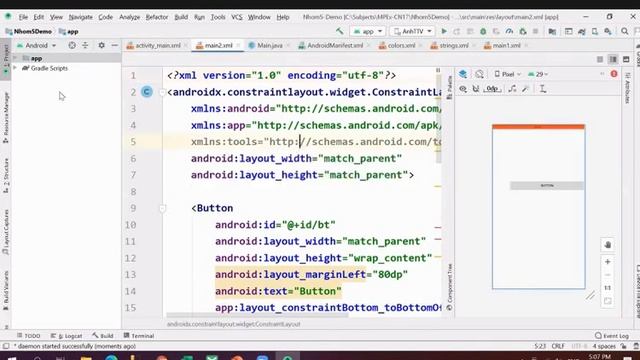Image resolution: width=640 pixels, height=360 pixels.
Task: Set preview zoom to 1:1
Action: [607, 288]
